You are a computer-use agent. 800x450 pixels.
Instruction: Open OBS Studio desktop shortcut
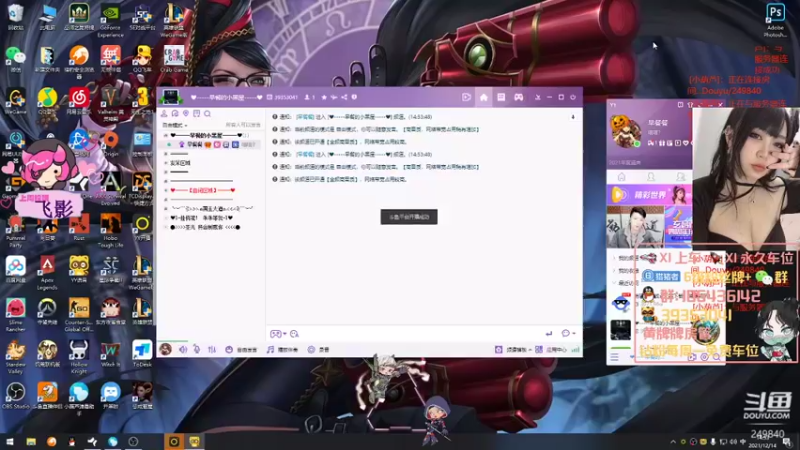[15, 395]
